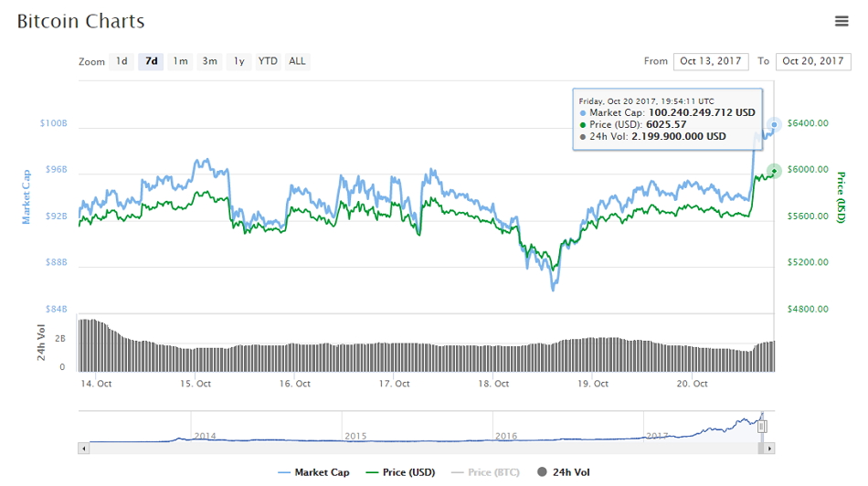The image size is (868, 486).
Task: Click tooltip price value 6025.57
Action: pos(666,124)
